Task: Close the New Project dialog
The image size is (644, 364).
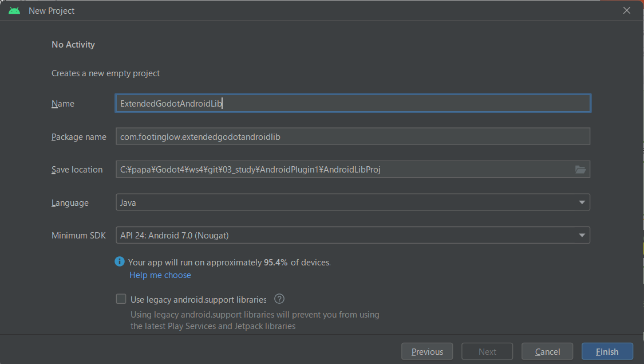Action: click(627, 10)
